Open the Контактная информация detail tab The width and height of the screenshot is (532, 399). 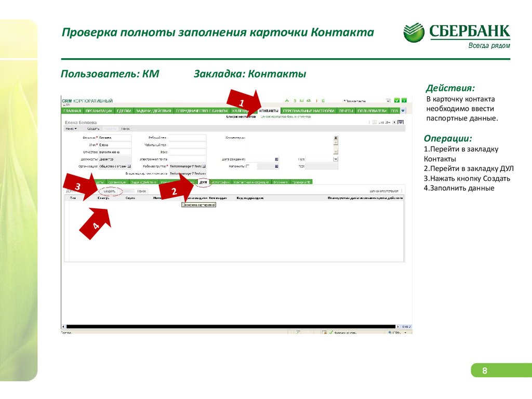[x=251, y=182]
